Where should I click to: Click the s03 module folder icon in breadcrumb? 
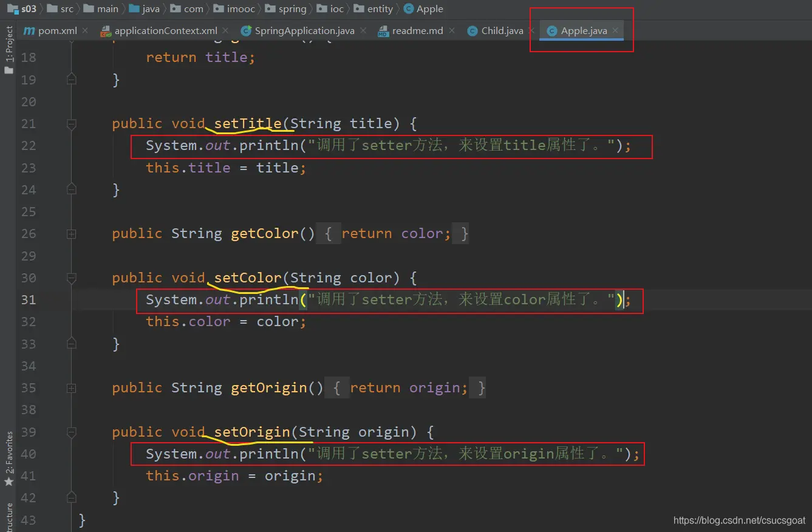(x=12, y=9)
